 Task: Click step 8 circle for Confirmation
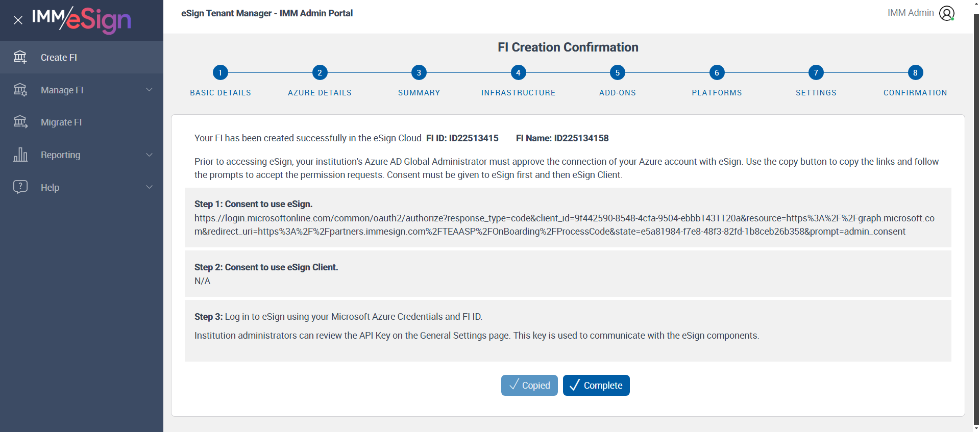(x=915, y=72)
